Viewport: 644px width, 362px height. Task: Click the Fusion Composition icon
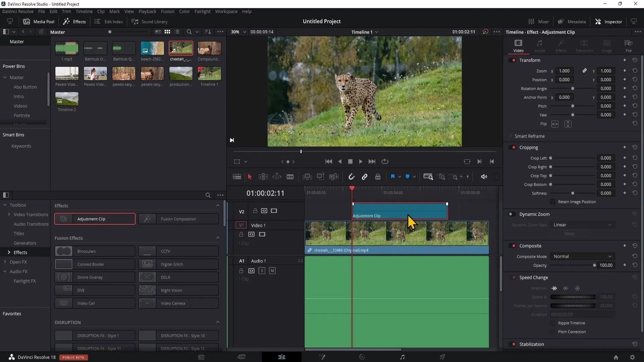147,219
